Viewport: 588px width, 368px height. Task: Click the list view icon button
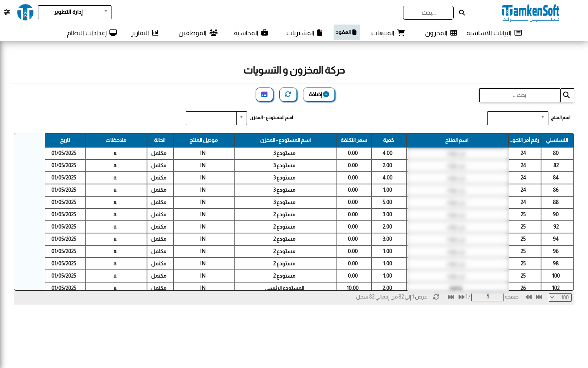point(264,94)
